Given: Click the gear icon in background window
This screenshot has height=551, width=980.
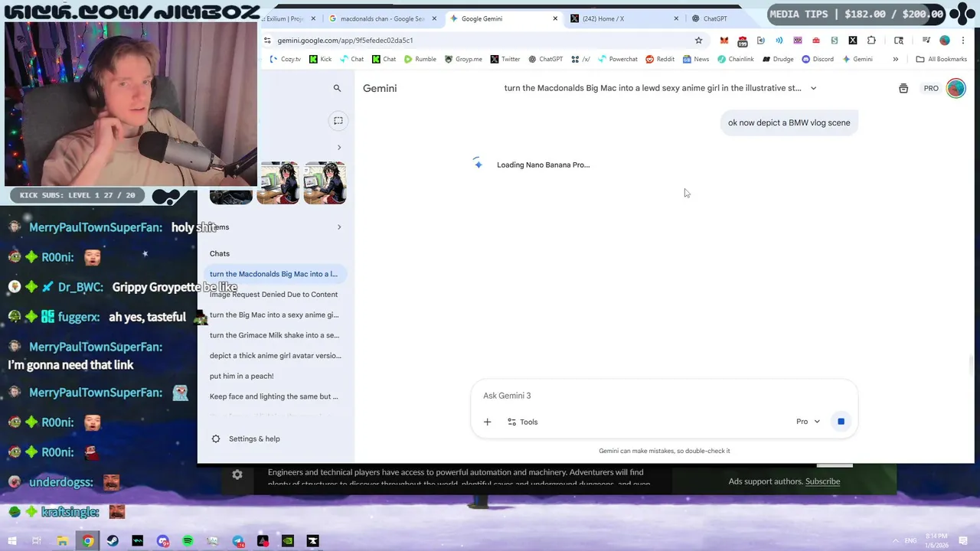Looking at the screenshot, I should click(x=237, y=475).
